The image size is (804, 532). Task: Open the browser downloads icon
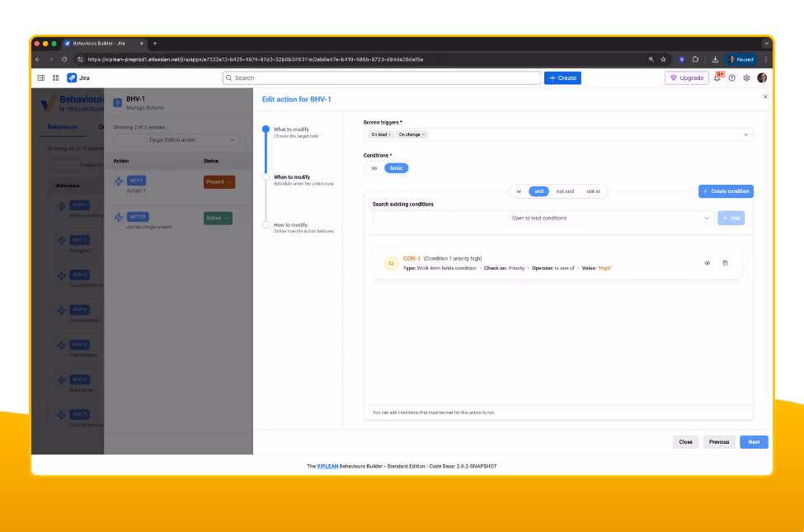click(715, 59)
